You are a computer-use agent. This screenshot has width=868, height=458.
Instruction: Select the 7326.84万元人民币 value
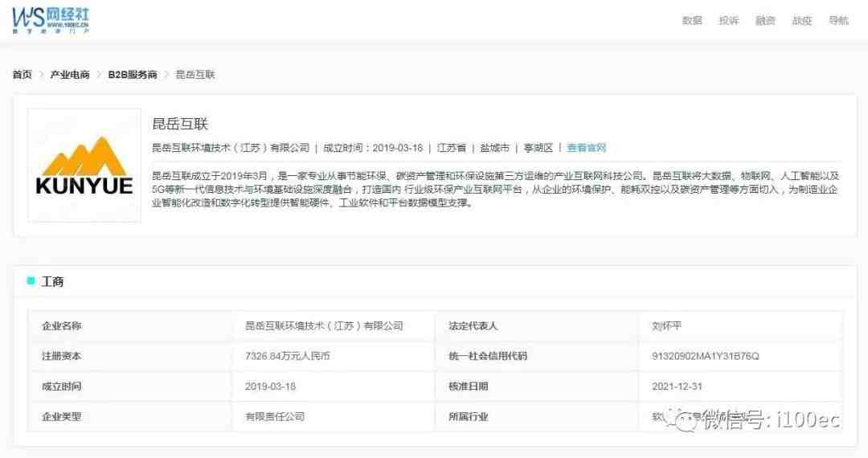(287, 356)
